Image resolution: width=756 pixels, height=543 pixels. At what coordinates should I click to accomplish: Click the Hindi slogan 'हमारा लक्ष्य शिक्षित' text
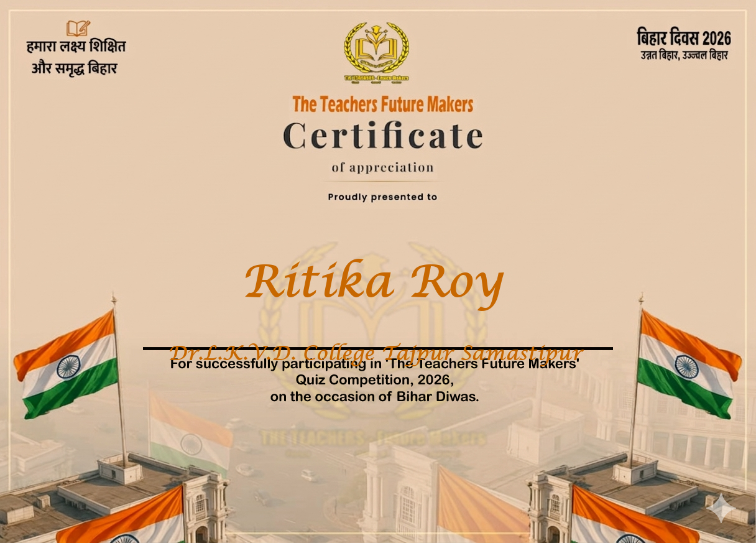(x=76, y=47)
